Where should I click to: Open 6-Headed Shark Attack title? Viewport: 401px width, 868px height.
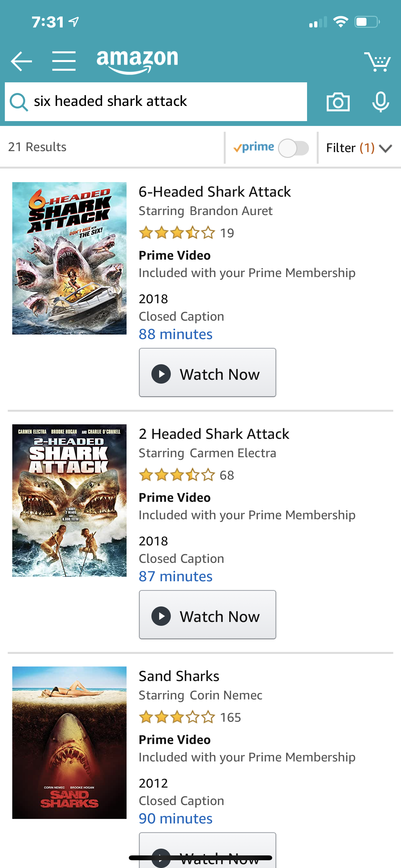tap(215, 192)
